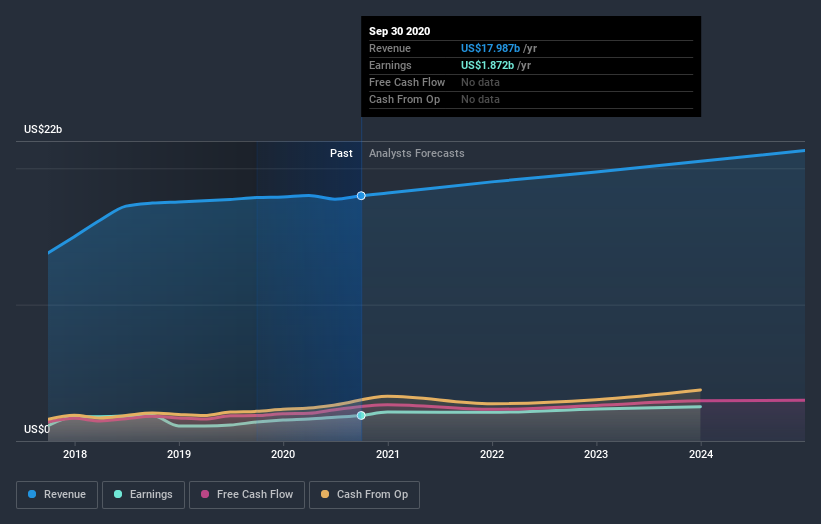Click the Revenue row label in tooltip
Viewport: 821px width, 524px height.
coord(390,48)
